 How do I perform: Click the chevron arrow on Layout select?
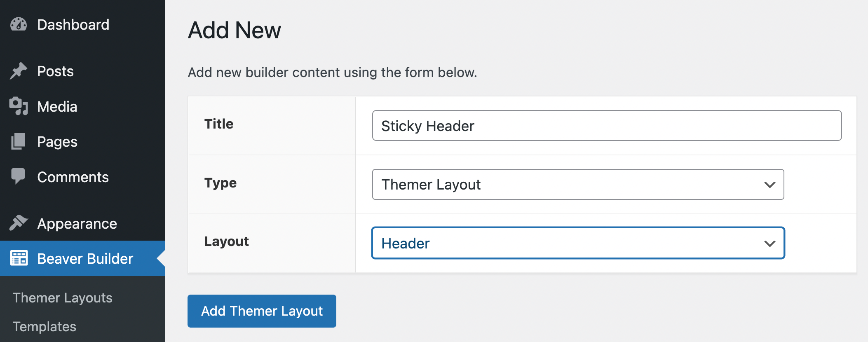pos(769,244)
